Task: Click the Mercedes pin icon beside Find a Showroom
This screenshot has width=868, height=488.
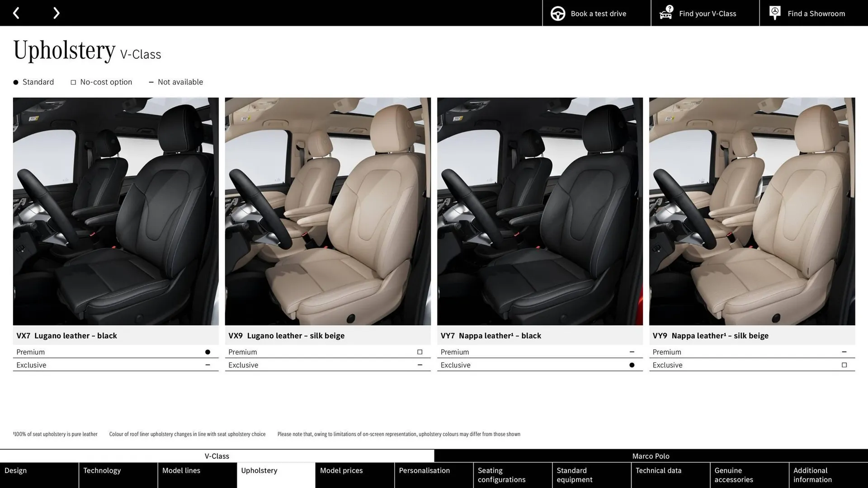Action: click(x=774, y=13)
